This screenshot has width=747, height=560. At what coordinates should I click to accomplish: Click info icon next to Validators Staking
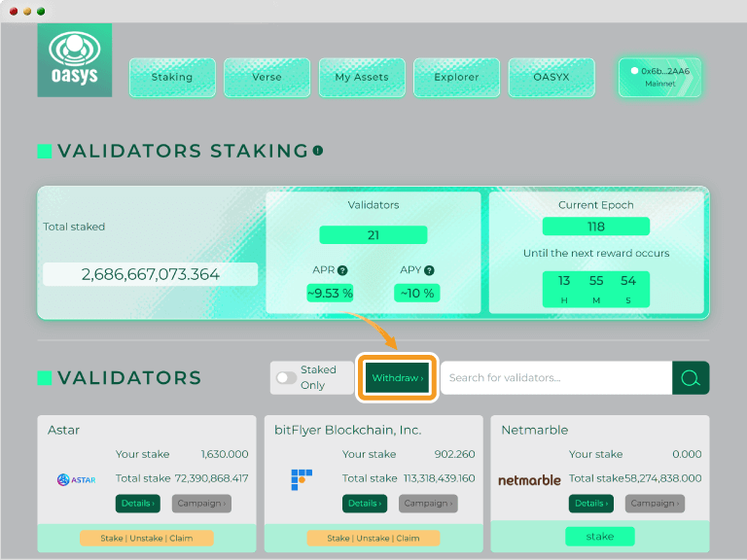click(318, 151)
